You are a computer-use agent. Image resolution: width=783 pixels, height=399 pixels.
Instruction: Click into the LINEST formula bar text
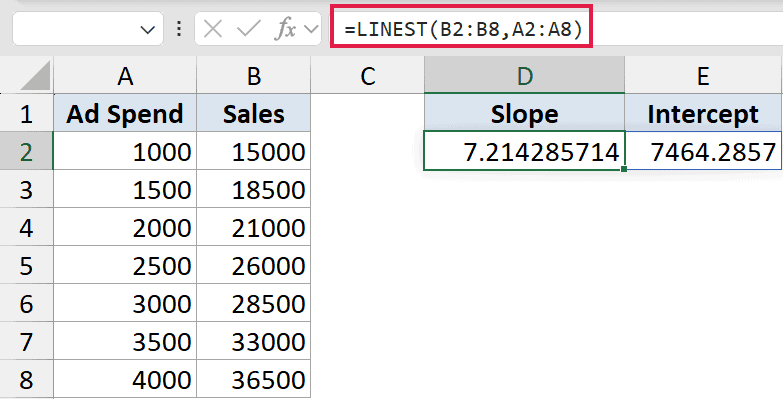tap(463, 29)
